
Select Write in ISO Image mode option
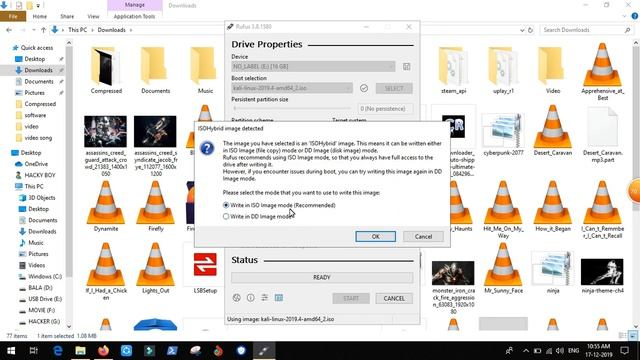279,205
